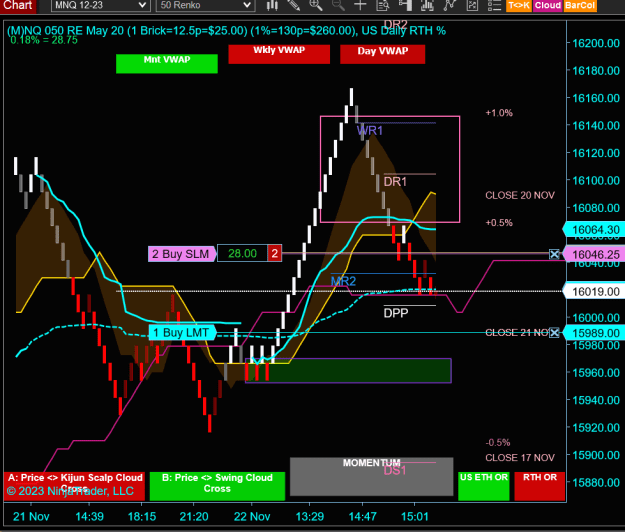Click the 22 Nov date axis label
This screenshot has width=625, height=532.
coord(252,516)
